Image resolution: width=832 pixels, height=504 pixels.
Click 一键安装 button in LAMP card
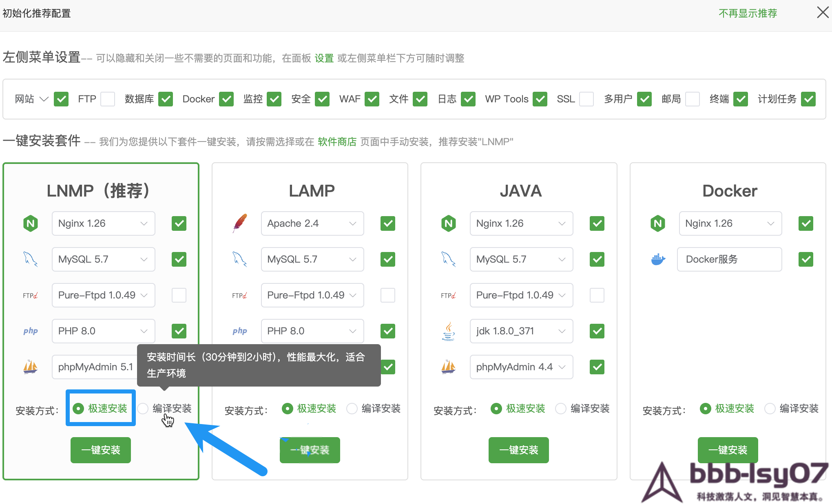310,450
